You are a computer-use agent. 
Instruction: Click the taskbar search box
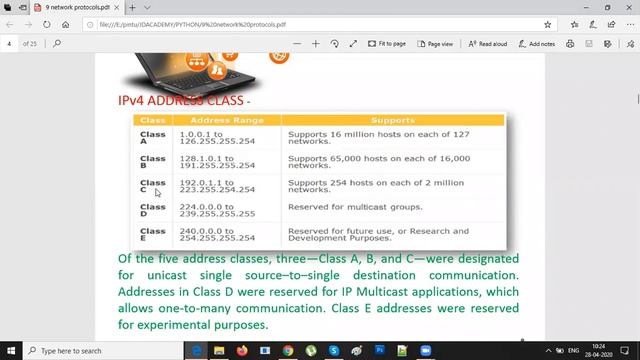103,351
